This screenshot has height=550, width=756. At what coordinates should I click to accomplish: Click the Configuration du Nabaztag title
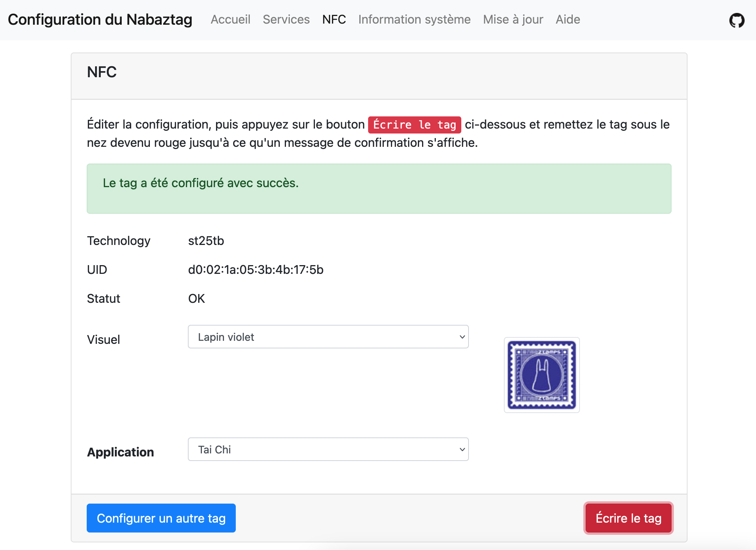(x=100, y=20)
